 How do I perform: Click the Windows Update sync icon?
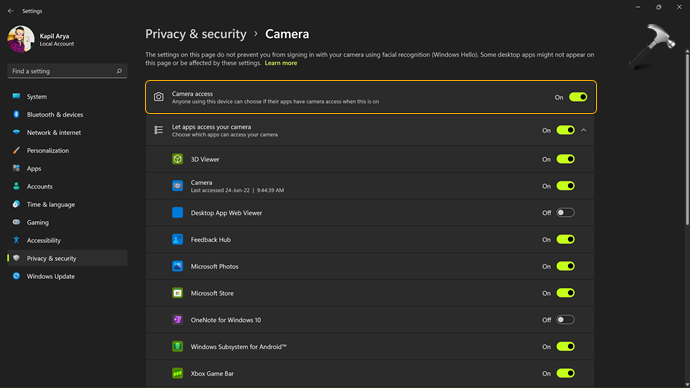point(16,276)
